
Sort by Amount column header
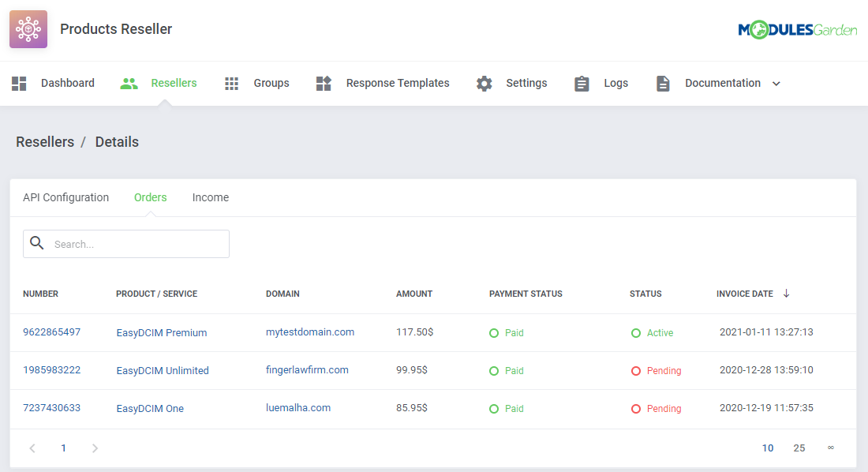(x=414, y=294)
